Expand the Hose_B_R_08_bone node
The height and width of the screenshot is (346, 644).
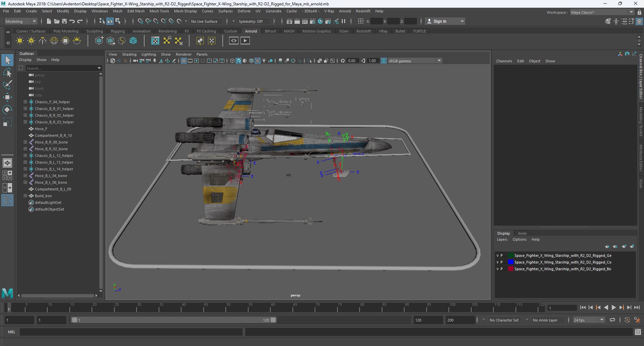click(x=25, y=142)
